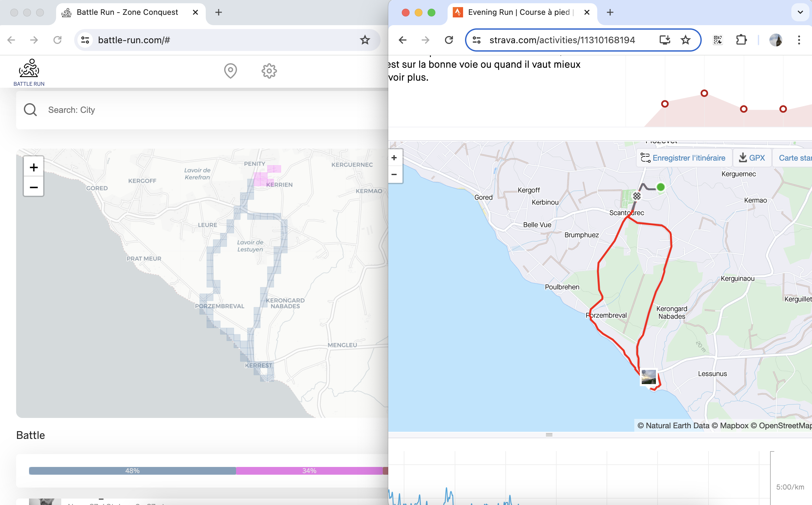Click the location pin icon in Battle Run

[231, 71]
